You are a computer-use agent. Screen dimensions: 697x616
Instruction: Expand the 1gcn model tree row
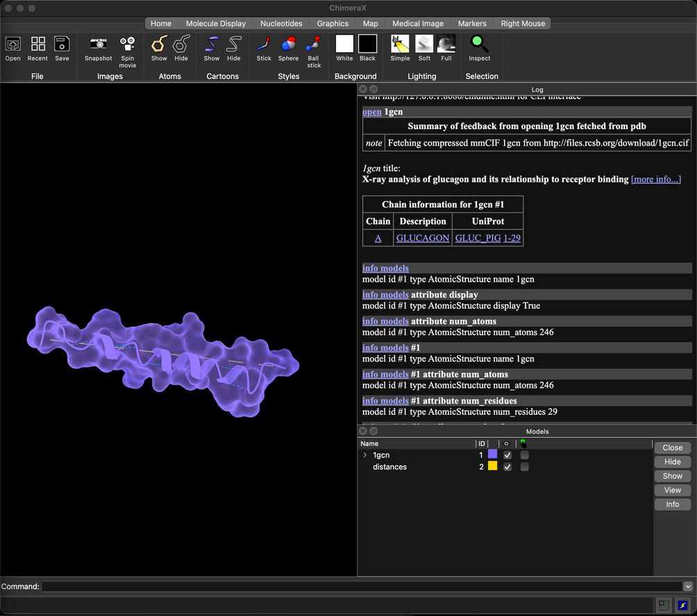pos(365,455)
